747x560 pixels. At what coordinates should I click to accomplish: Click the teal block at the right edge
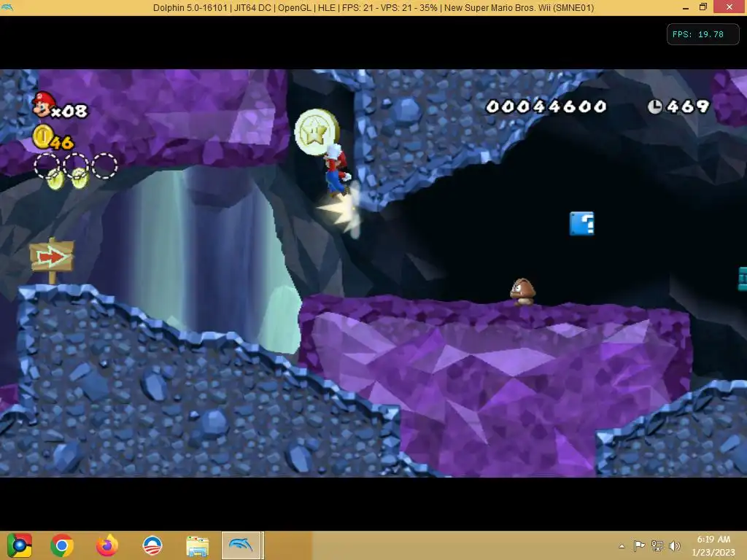tap(742, 279)
